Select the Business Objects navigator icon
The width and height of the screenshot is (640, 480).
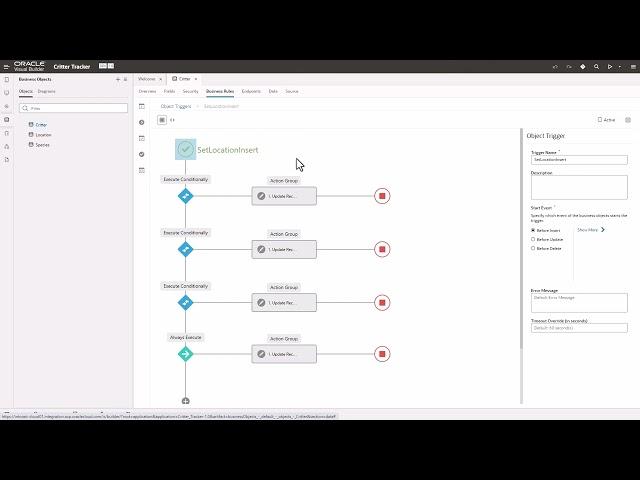pos(7,120)
